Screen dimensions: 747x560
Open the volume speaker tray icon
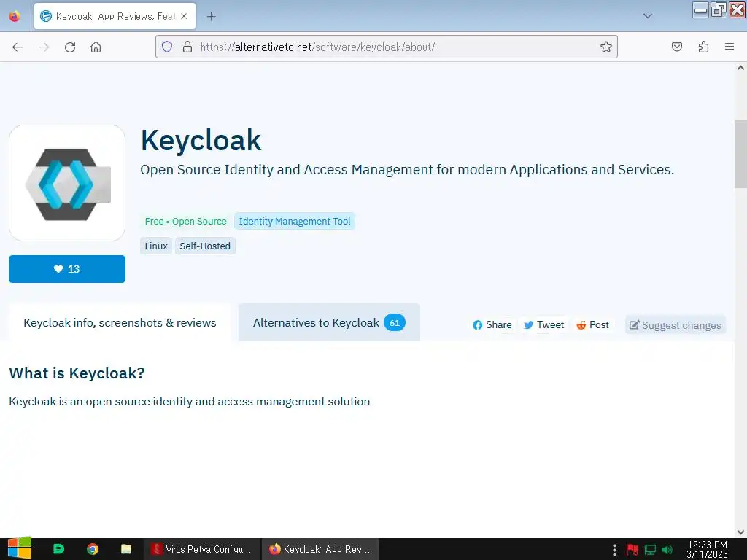[667, 550]
